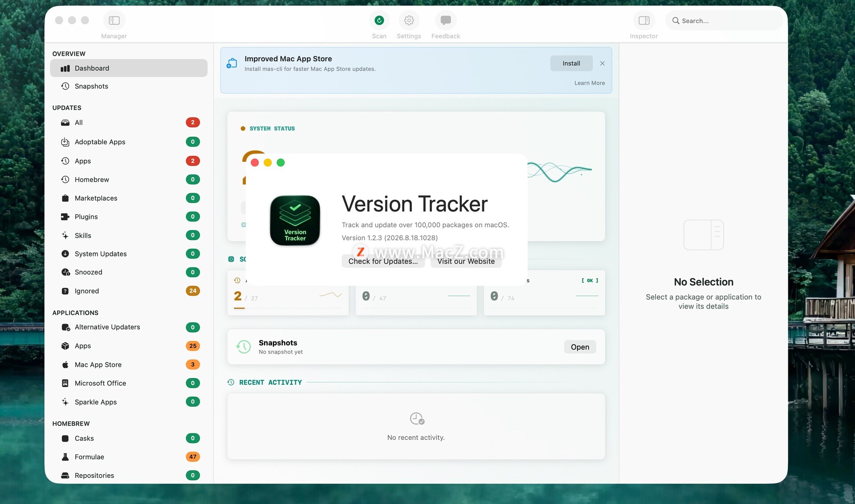
Task: Click the Version Tracker app icon in the About window
Action: click(x=295, y=220)
